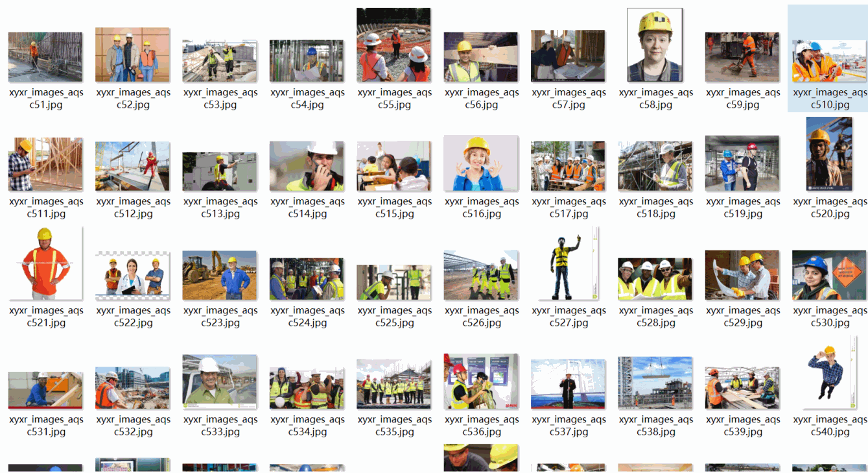The width and height of the screenshot is (868, 473).
Task: Pick the xyxr_images_aqsc527.jpg thumbnail
Action: click(569, 263)
